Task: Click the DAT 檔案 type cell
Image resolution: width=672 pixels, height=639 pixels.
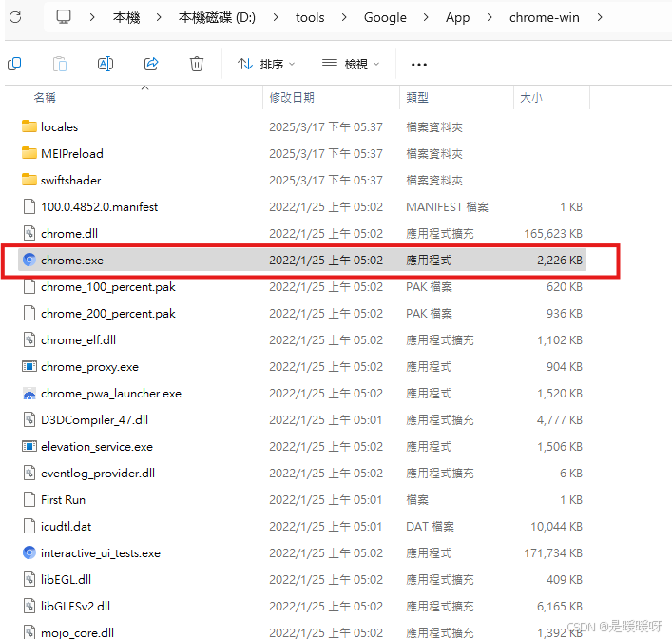Action: tap(430, 527)
